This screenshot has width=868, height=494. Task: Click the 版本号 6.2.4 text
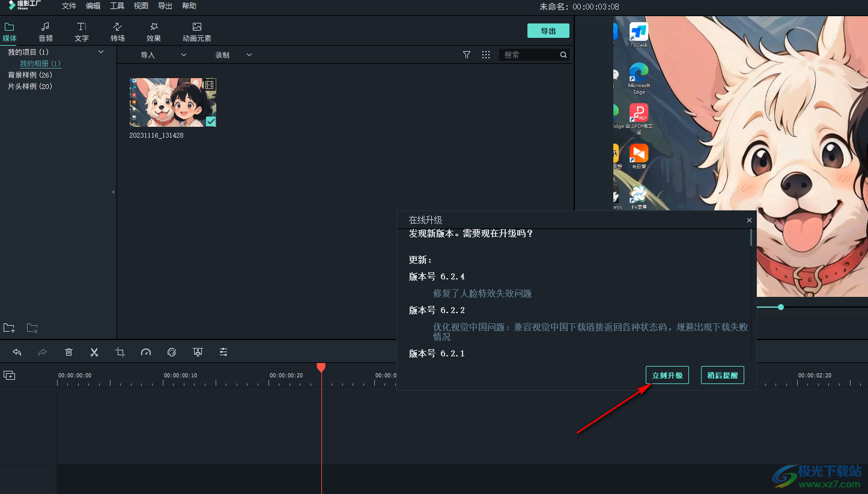[x=437, y=276]
